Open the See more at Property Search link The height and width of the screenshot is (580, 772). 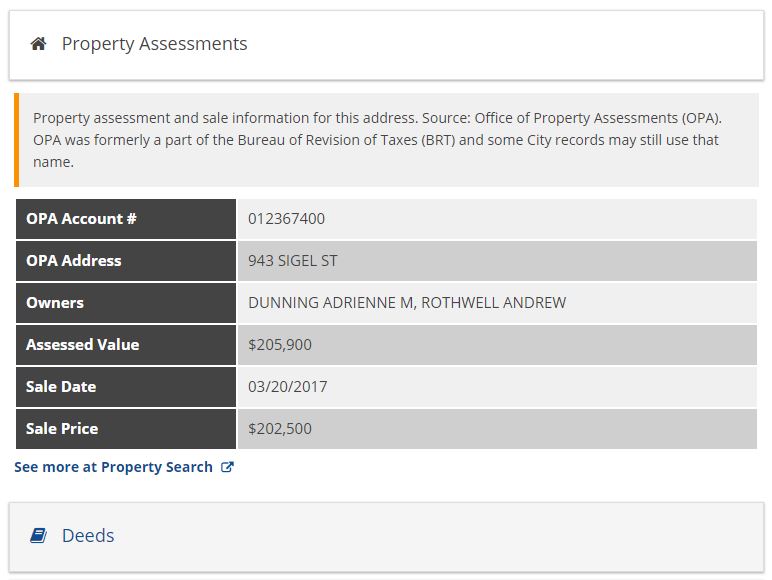click(x=124, y=467)
